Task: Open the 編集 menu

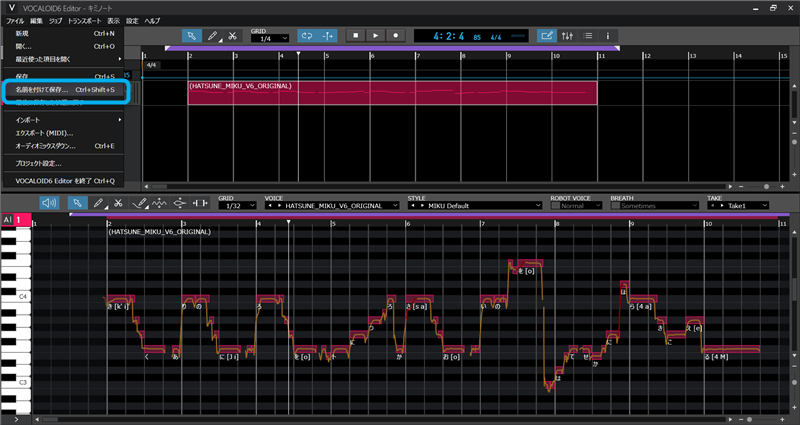Action: (x=36, y=21)
